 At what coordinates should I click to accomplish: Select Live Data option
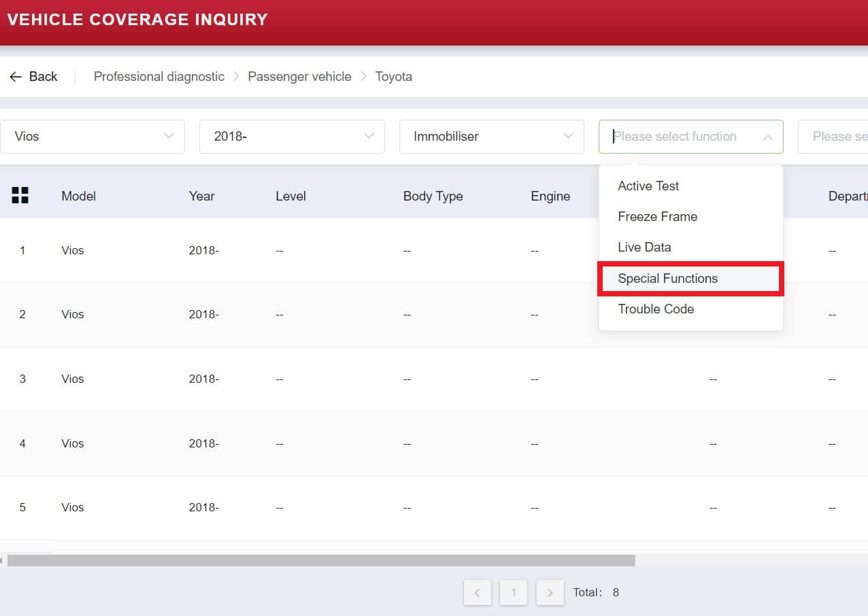coord(644,247)
